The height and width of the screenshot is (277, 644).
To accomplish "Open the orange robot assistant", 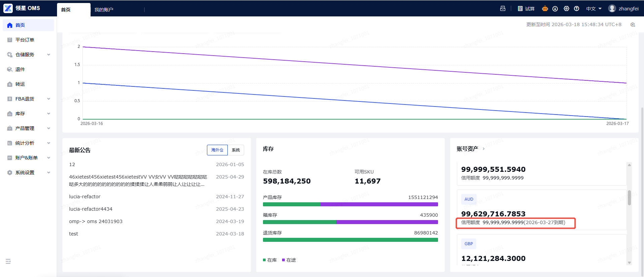I will [x=545, y=8].
